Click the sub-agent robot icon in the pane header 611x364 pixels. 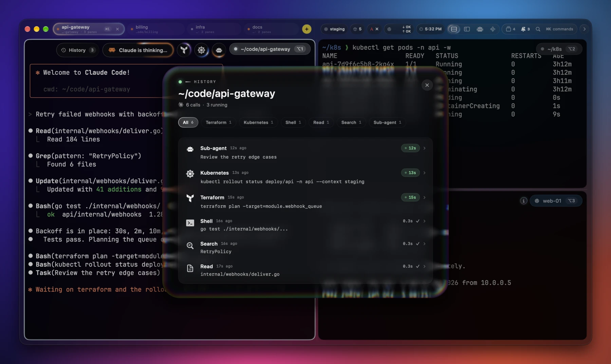pos(219,50)
